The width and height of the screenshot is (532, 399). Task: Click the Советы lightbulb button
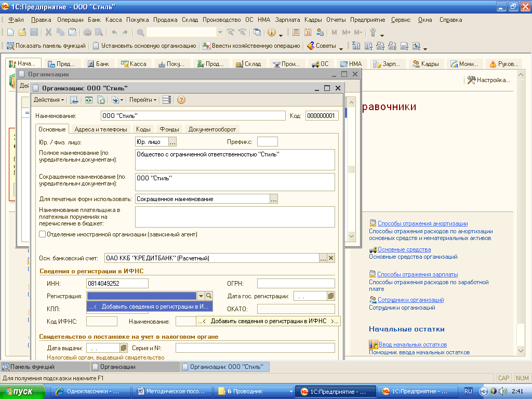point(321,46)
